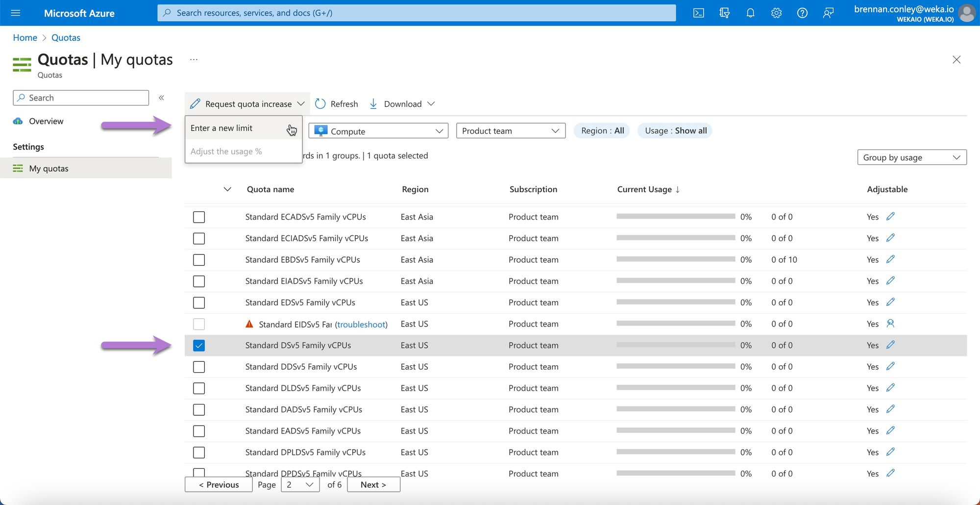Viewport: 980px width, 505px height.
Task: Select the Standard DDSv5 Family vCPUs checkbox
Action: coord(199,367)
